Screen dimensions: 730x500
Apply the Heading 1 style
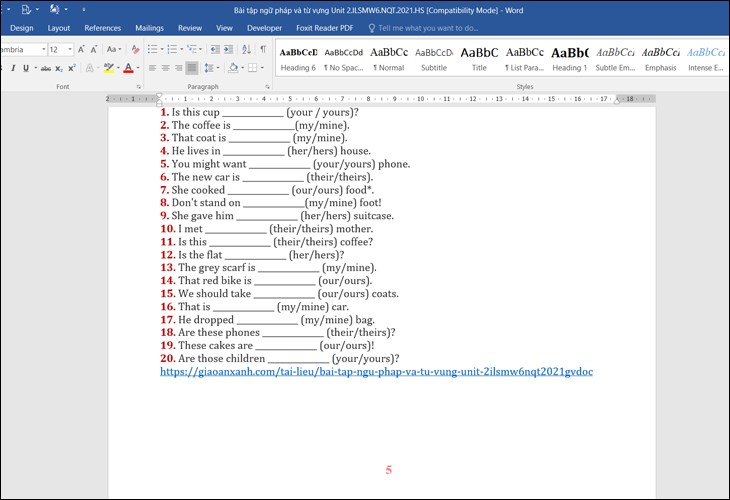pos(569,58)
